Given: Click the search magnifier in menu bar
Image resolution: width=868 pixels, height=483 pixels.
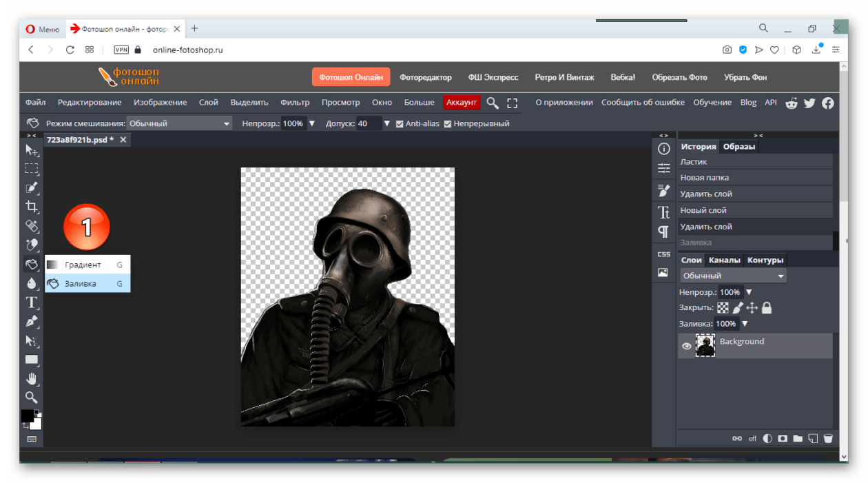Looking at the screenshot, I should pos(493,103).
